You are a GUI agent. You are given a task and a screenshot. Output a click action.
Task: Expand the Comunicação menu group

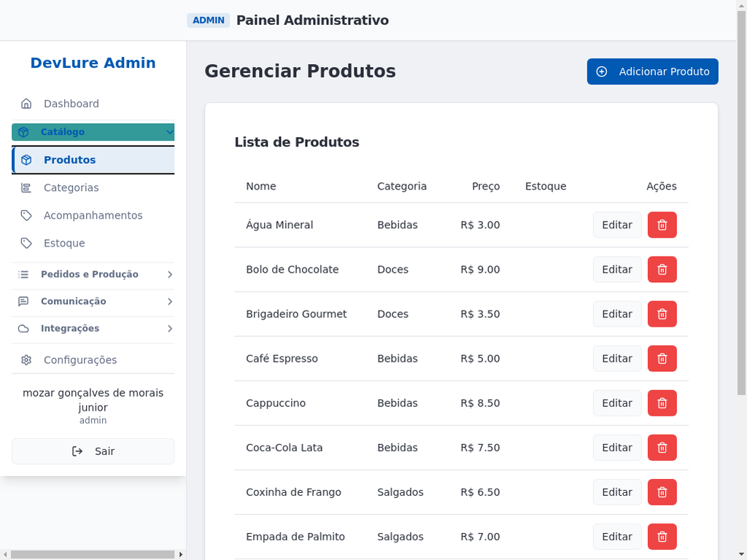pos(169,302)
